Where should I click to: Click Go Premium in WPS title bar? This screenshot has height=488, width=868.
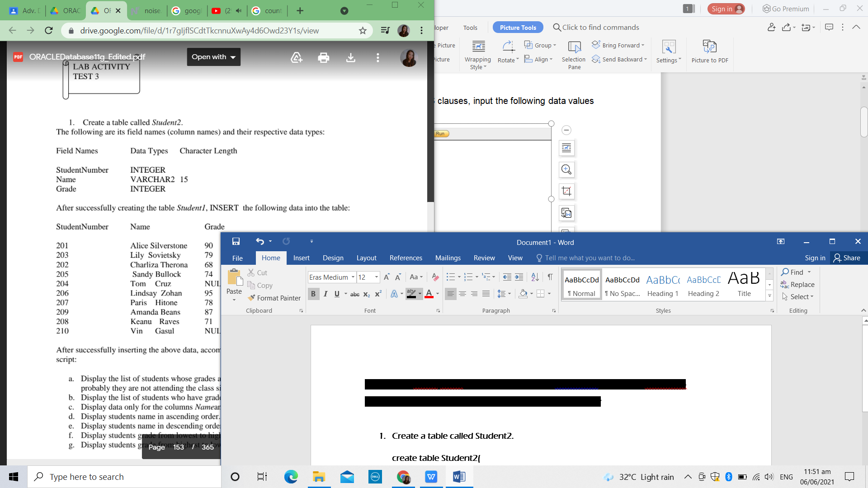[786, 9]
